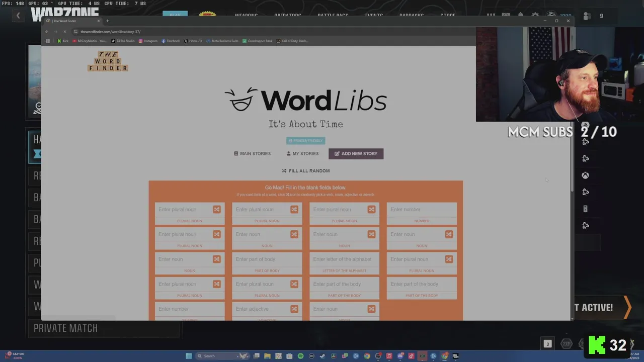This screenshot has width=644, height=362.
Task: Open TikTok Studio bookmark
Action: tap(123, 41)
